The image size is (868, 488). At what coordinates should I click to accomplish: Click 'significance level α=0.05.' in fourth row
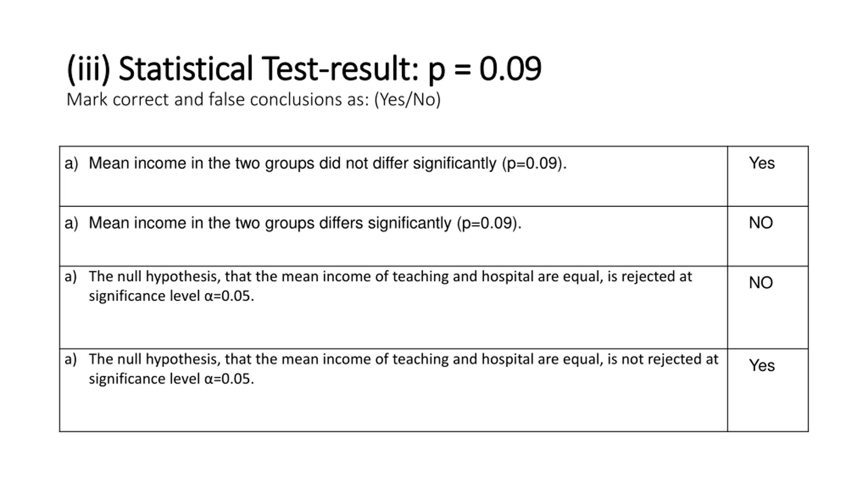coord(171,379)
